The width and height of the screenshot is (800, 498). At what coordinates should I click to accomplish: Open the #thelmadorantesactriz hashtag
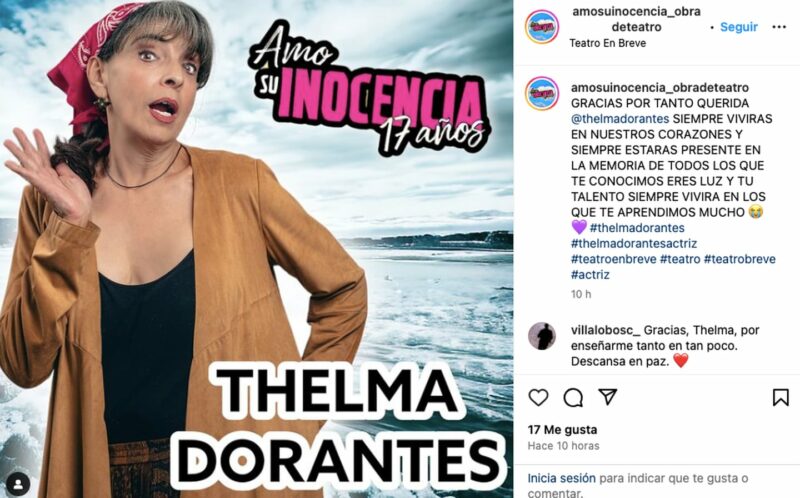point(634,243)
